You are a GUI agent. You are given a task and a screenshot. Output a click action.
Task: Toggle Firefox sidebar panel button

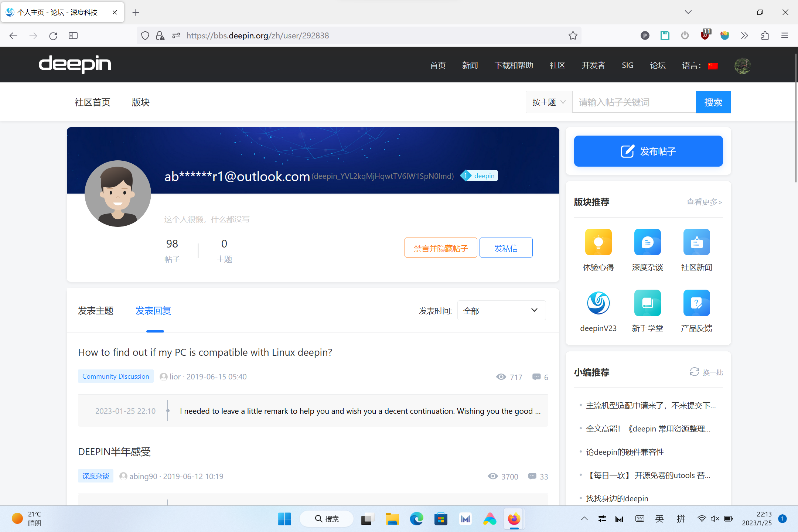[73, 35]
